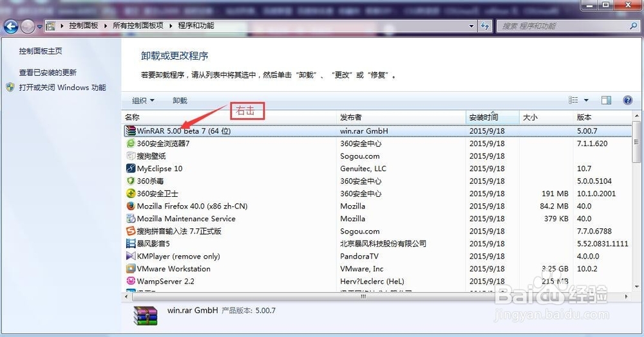644x337 pixels.
Task: Click the KMPlayer icon
Action: 131,256
